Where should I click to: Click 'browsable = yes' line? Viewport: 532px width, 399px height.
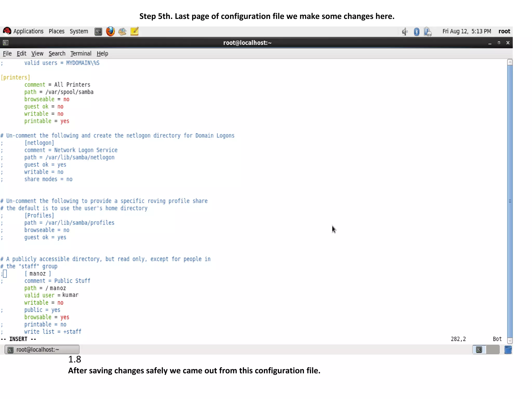pyautogui.click(x=47, y=317)
